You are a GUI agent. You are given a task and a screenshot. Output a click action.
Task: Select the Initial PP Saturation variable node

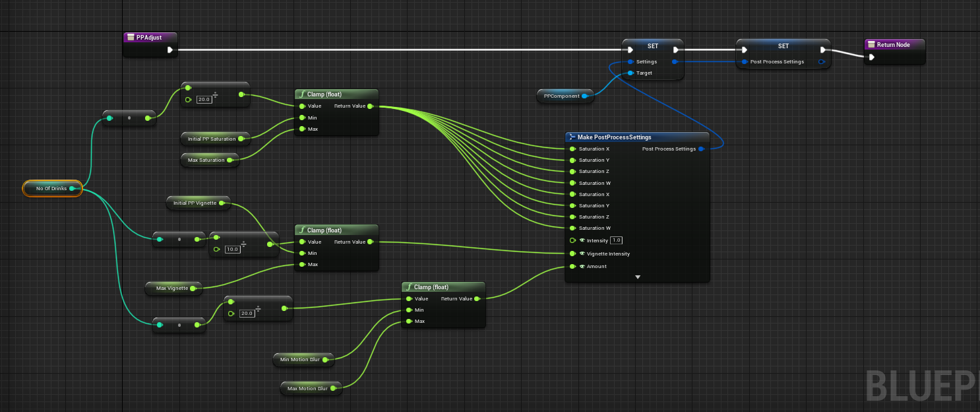[215, 139]
